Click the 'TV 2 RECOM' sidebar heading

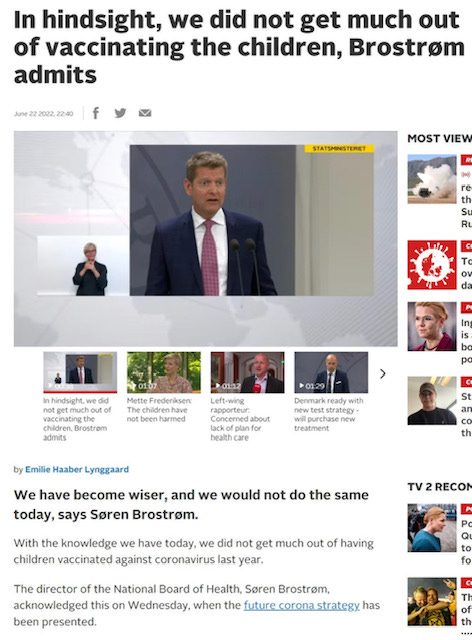tap(439, 487)
